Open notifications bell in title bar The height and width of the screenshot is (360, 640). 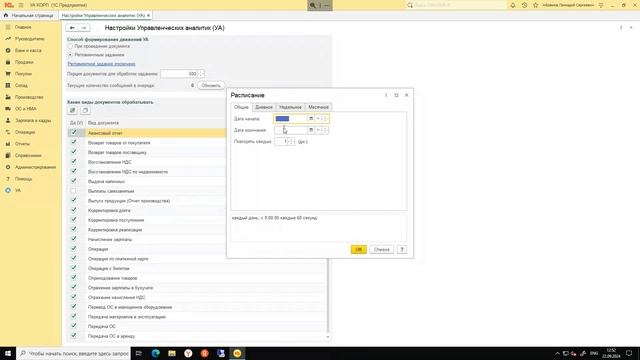[x=513, y=5]
